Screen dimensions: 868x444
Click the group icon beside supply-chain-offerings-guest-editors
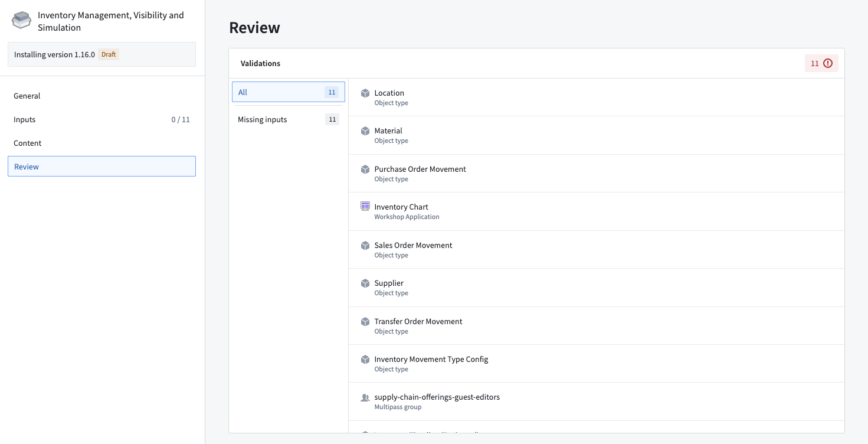pyautogui.click(x=365, y=397)
